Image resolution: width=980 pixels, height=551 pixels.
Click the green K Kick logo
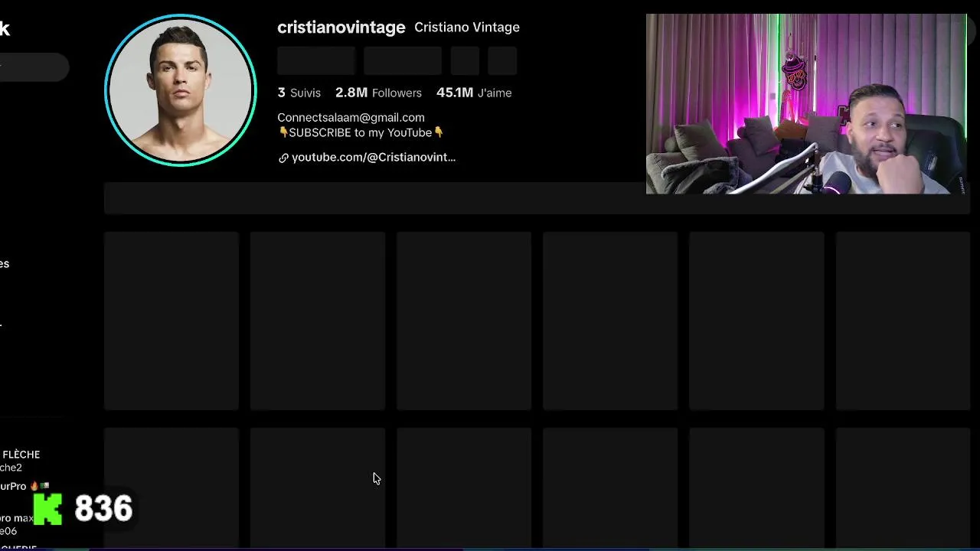[47, 509]
